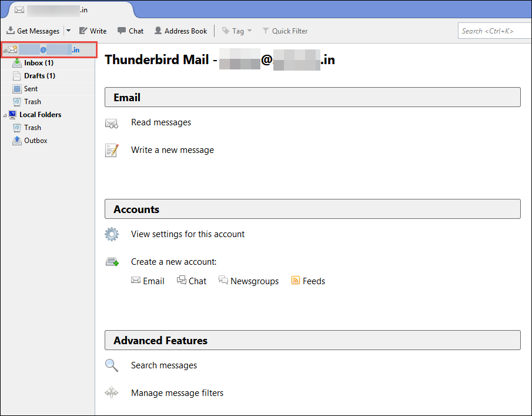Click the notepad with pencil icon
This screenshot has width=532, height=416.
(x=112, y=150)
